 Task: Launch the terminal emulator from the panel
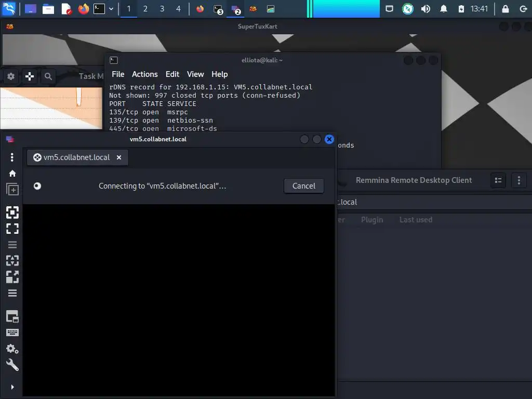click(x=99, y=9)
